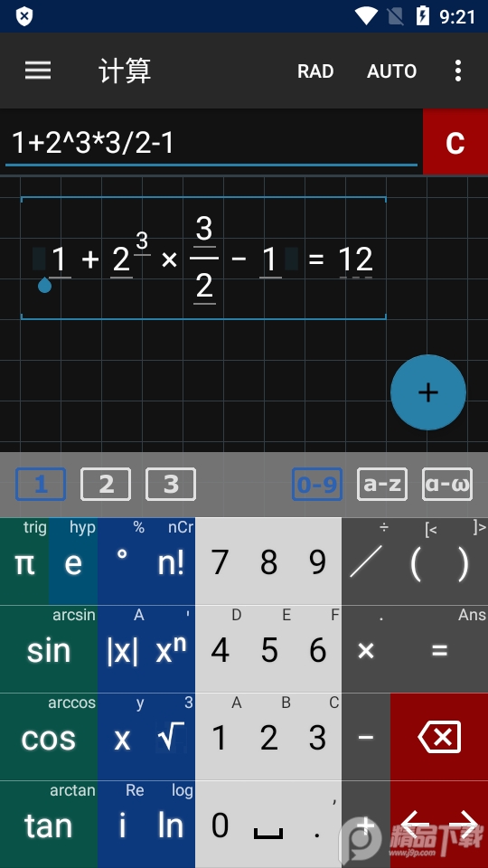Tap the blue cursor handle in the formula
Image resolution: width=488 pixels, height=868 pixels.
point(44,285)
